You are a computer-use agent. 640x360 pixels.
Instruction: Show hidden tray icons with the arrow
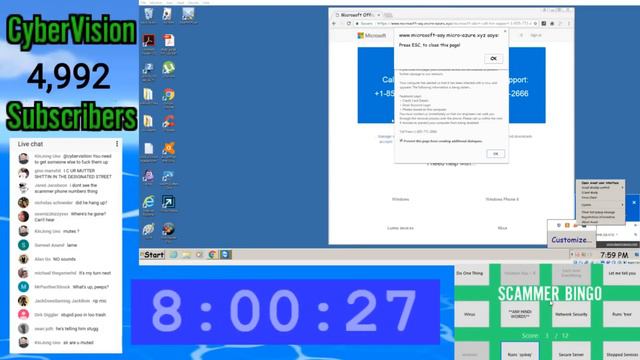tap(572, 255)
